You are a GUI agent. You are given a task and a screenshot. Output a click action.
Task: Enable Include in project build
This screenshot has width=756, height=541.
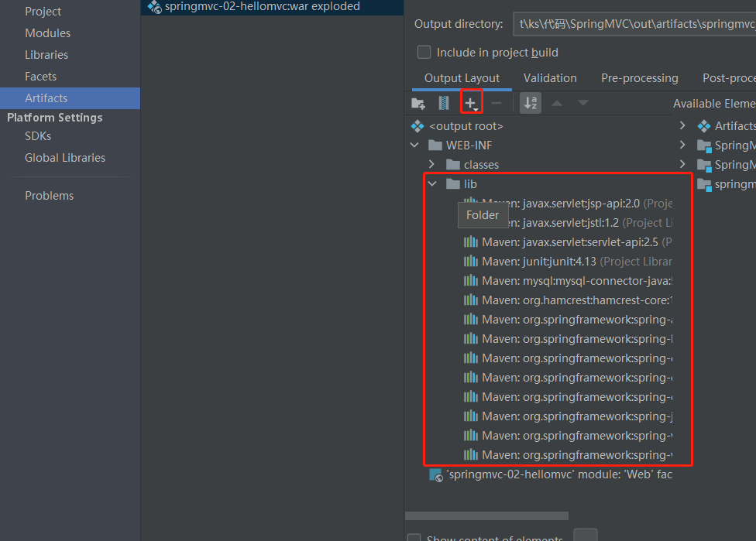424,52
